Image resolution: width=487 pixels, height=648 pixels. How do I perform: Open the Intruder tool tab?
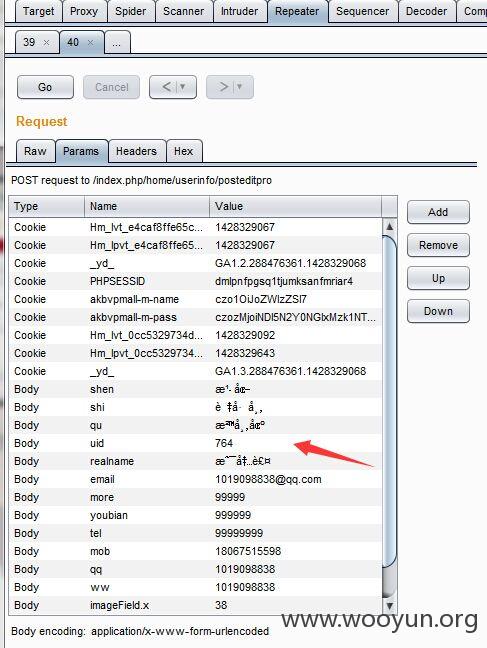pyautogui.click(x=239, y=11)
